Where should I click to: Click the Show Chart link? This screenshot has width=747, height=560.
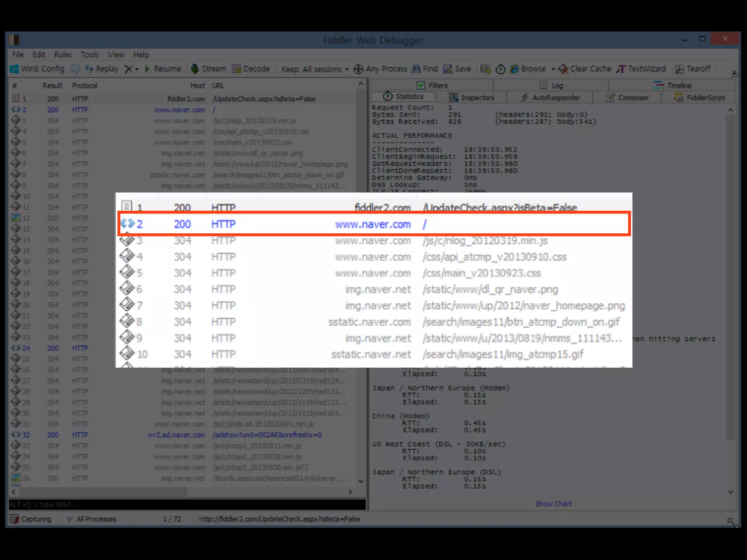pyautogui.click(x=553, y=504)
